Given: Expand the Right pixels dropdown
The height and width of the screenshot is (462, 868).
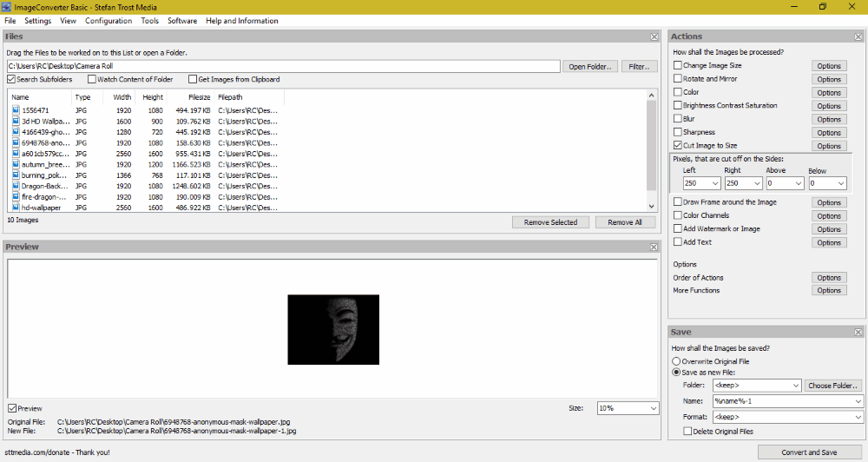Looking at the screenshot, I should 757,183.
